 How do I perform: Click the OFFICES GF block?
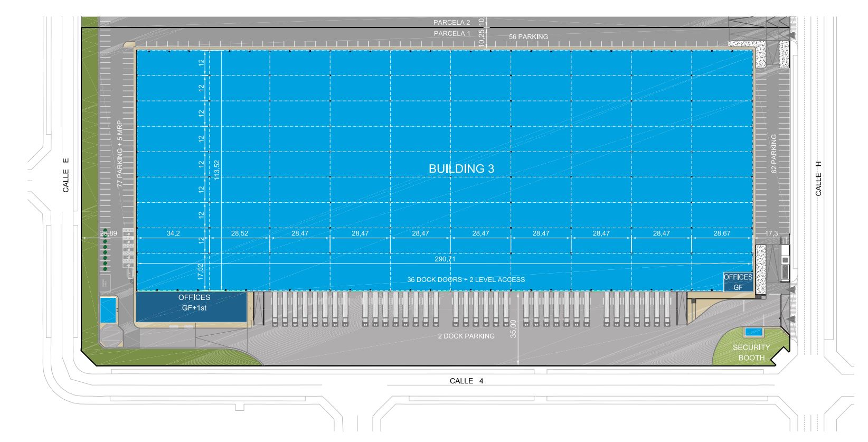click(738, 282)
